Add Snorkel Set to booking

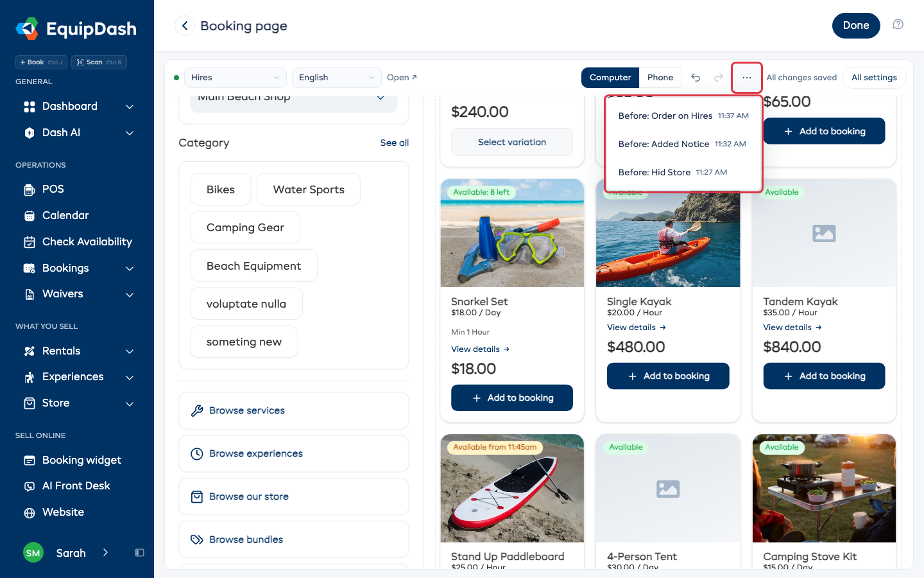[512, 398]
